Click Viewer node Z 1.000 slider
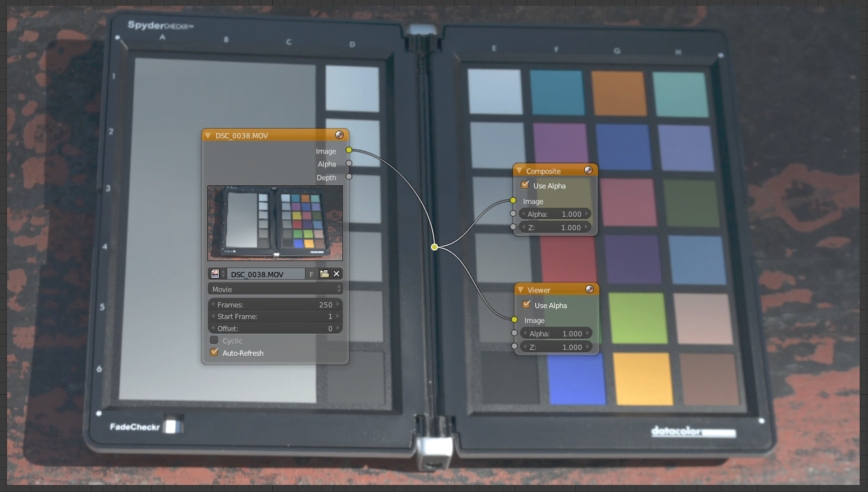868x492 pixels. click(557, 347)
